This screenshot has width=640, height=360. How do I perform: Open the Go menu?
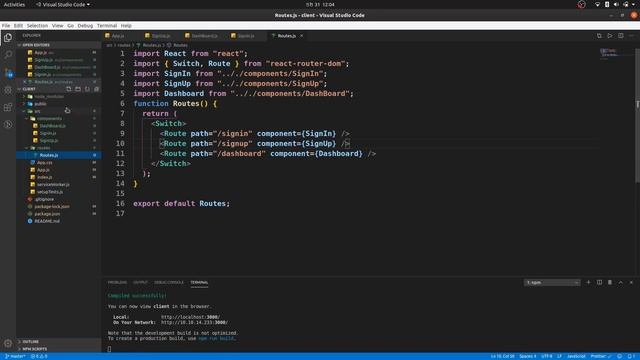coord(71,25)
